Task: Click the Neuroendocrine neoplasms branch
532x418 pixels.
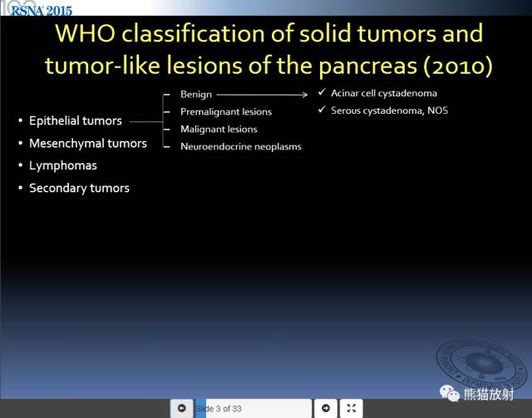Action: pos(241,147)
